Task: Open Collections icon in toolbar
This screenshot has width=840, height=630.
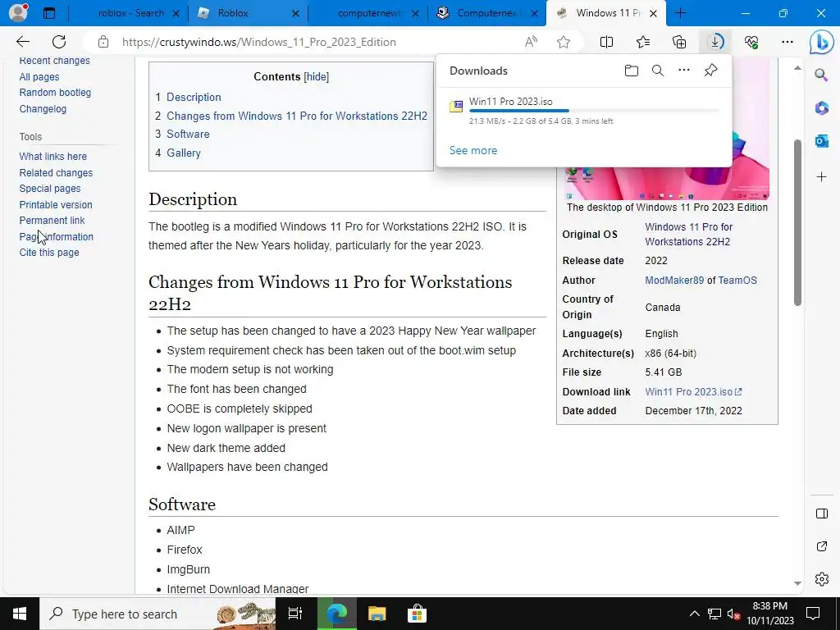Action: click(679, 42)
